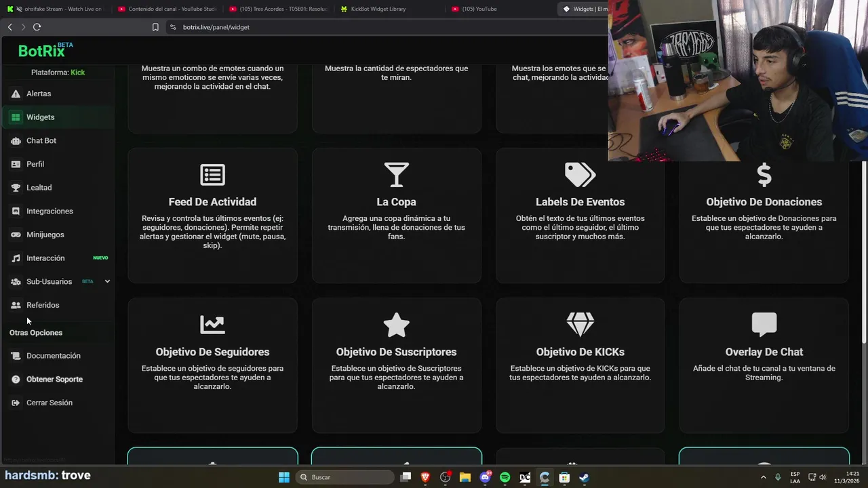Click the Referidos users icon
Image resolution: width=868 pixels, height=488 pixels.
tap(16, 305)
